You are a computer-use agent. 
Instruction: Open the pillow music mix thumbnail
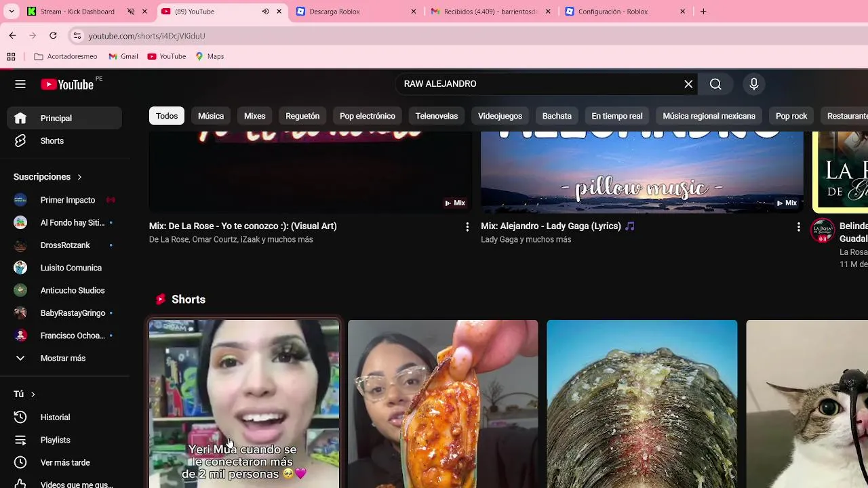[642, 172]
